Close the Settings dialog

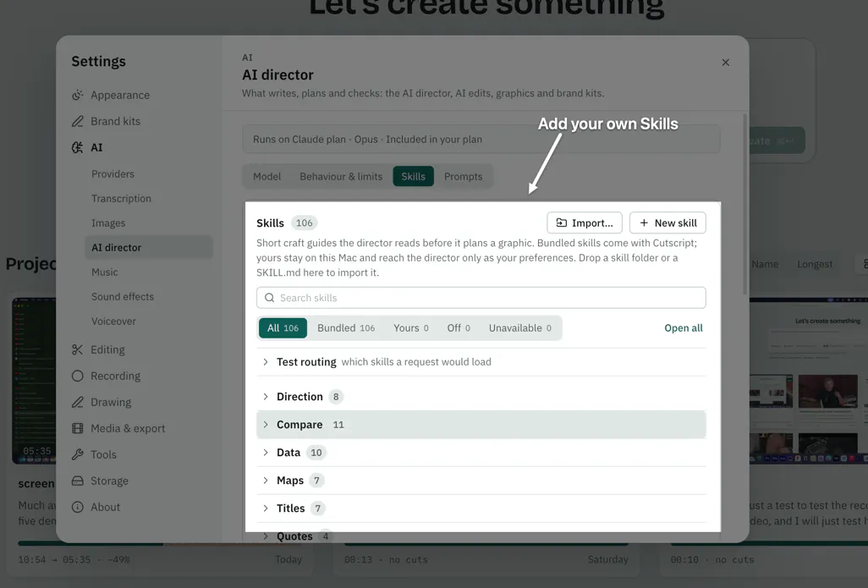726,63
